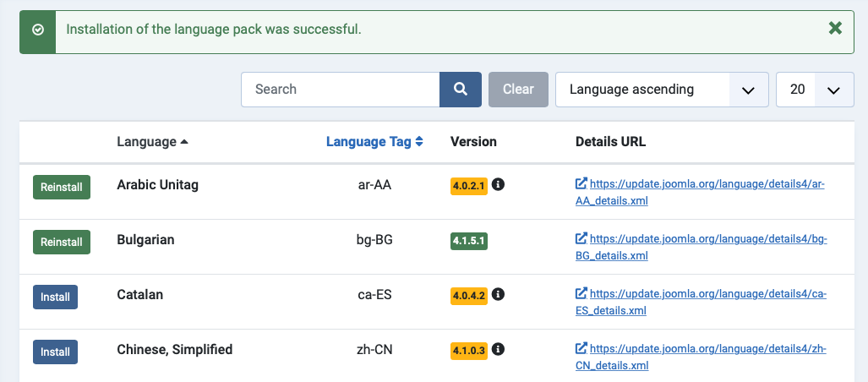Click the magnifying glass search button
The width and height of the screenshot is (868, 382).
461,89
